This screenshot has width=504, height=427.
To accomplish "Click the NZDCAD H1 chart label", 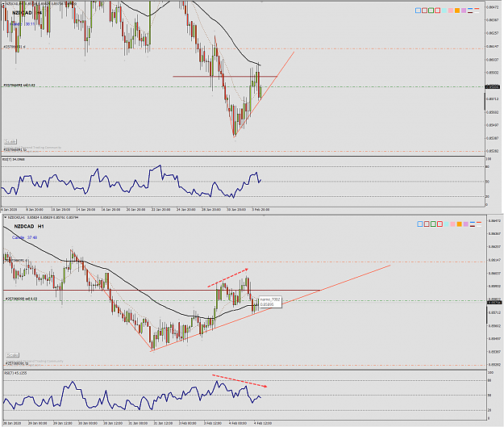I will tap(29, 227).
